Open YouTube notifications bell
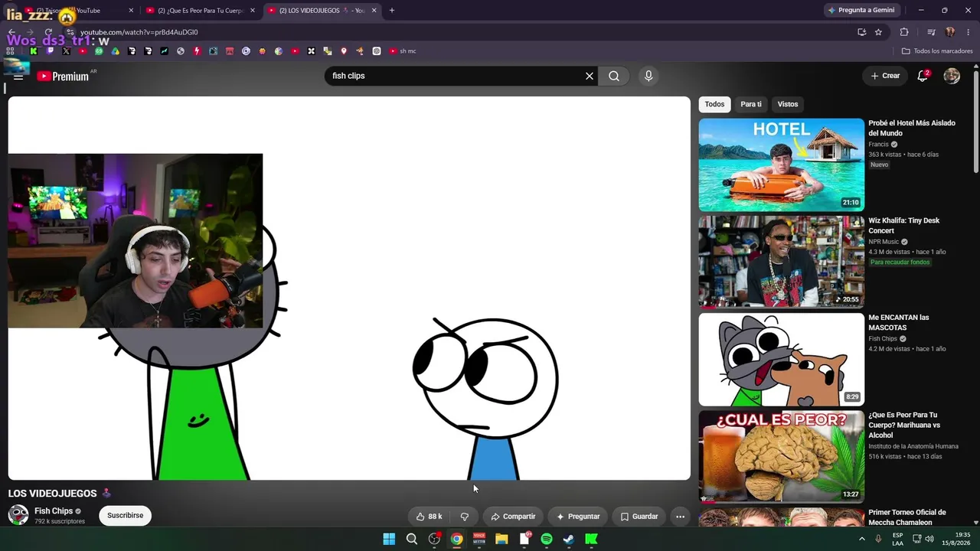The height and width of the screenshot is (551, 980). [x=923, y=76]
